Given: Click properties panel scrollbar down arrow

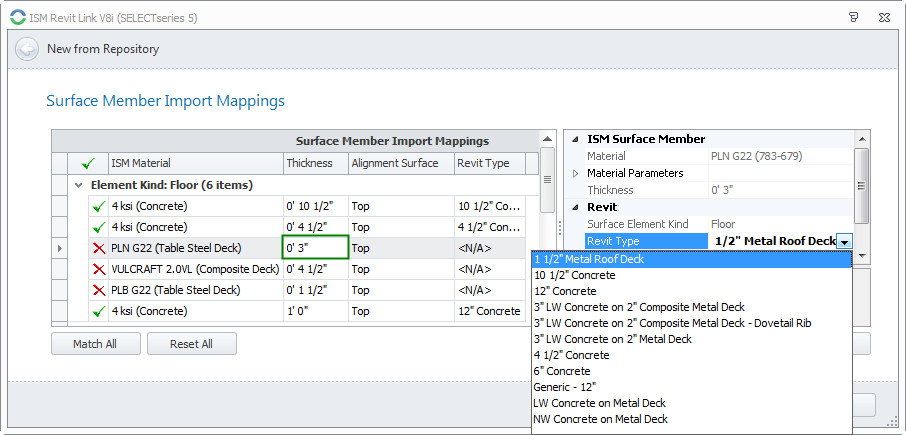Looking at the screenshot, I should [x=862, y=255].
